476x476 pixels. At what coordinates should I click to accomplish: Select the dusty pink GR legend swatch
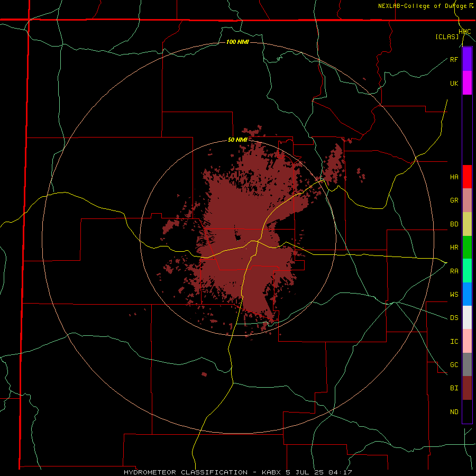coord(467,200)
